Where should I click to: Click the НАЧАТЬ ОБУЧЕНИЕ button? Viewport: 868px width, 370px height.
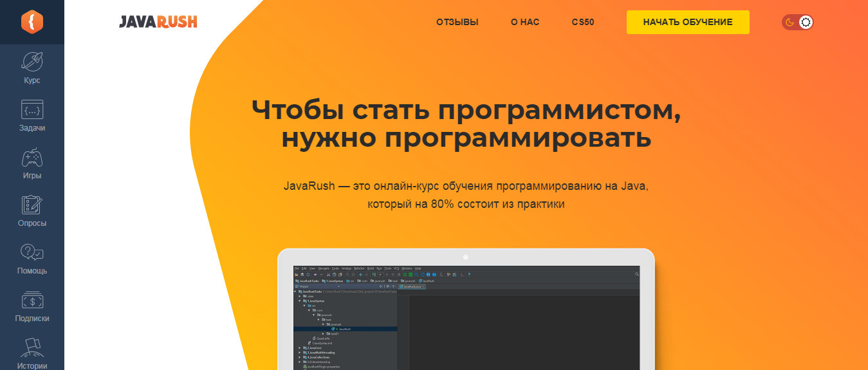click(x=688, y=22)
